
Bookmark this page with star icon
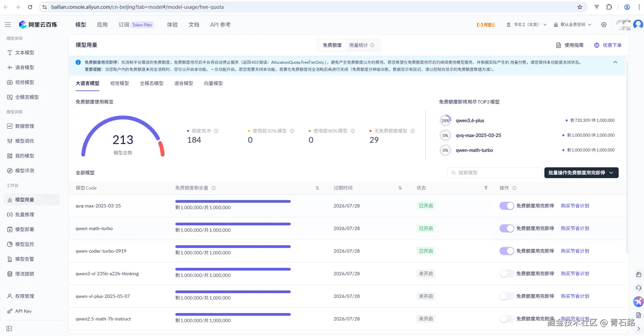pyautogui.click(x=580, y=7)
